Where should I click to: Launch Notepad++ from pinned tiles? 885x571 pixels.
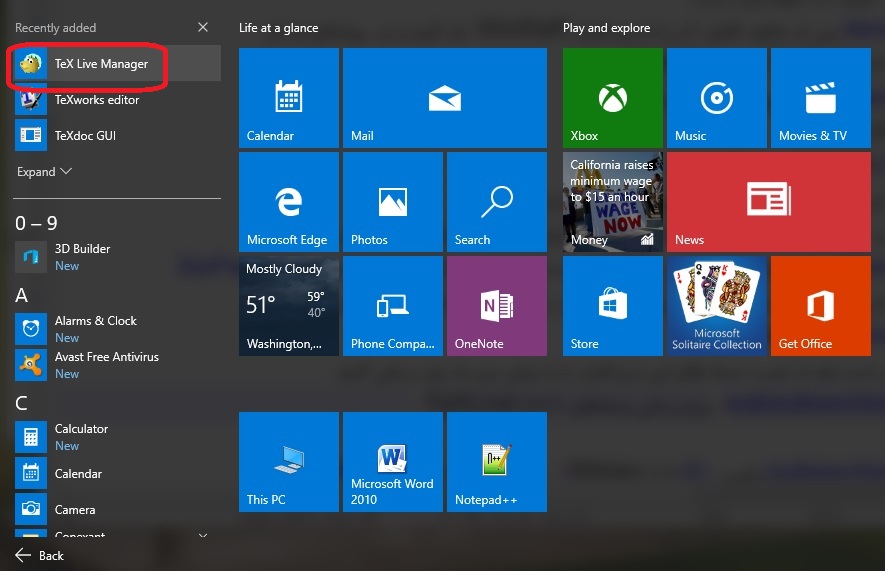496,462
